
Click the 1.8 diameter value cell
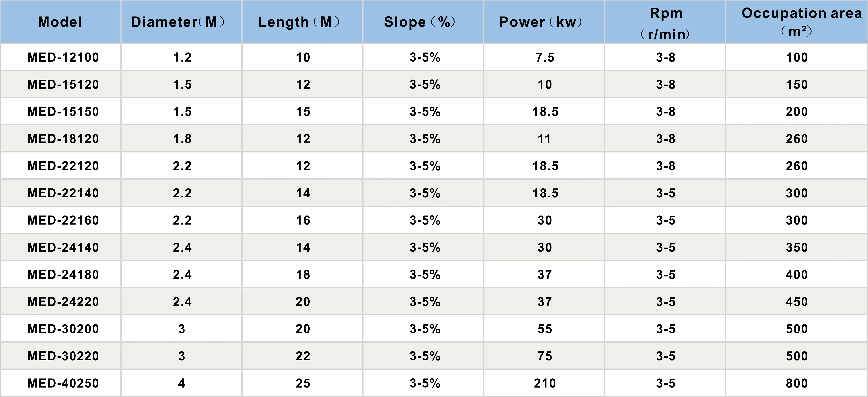coord(182,139)
